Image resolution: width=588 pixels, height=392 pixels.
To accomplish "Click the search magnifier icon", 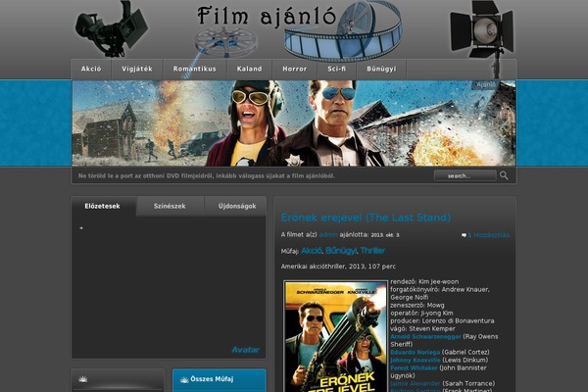I will pyautogui.click(x=504, y=175).
